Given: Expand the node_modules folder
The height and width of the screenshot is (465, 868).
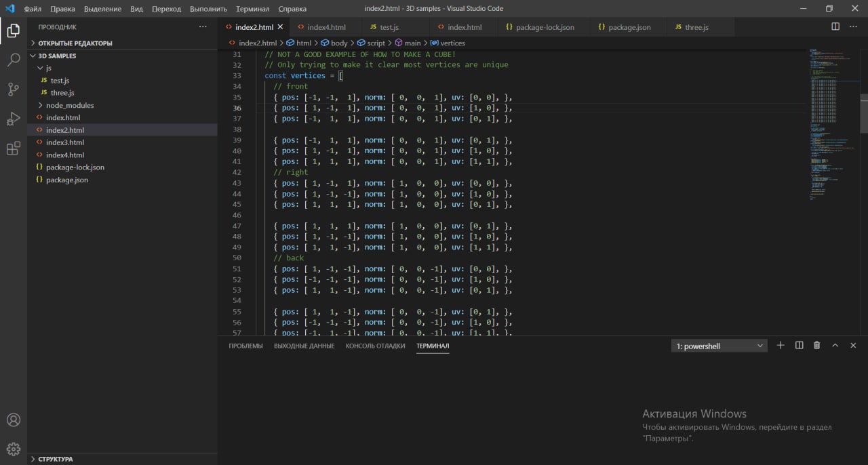Looking at the screenshot, I should click(x=70, y=105).
